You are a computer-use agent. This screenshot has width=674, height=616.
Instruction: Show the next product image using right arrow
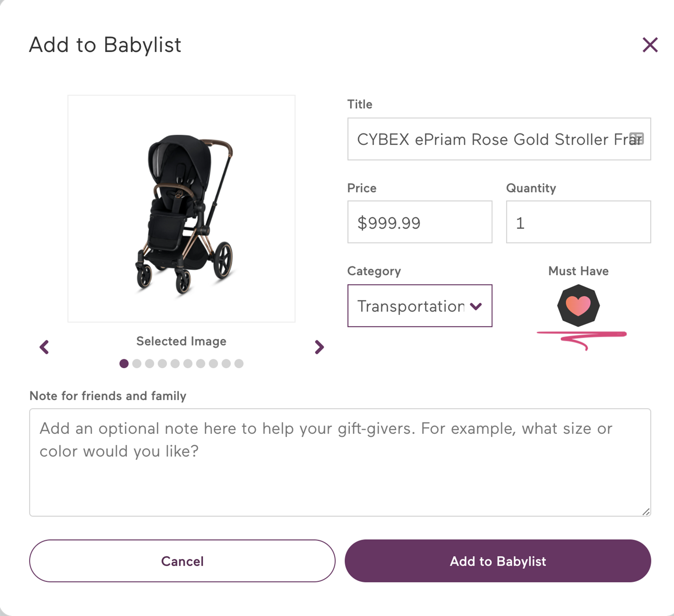[319, 347]
